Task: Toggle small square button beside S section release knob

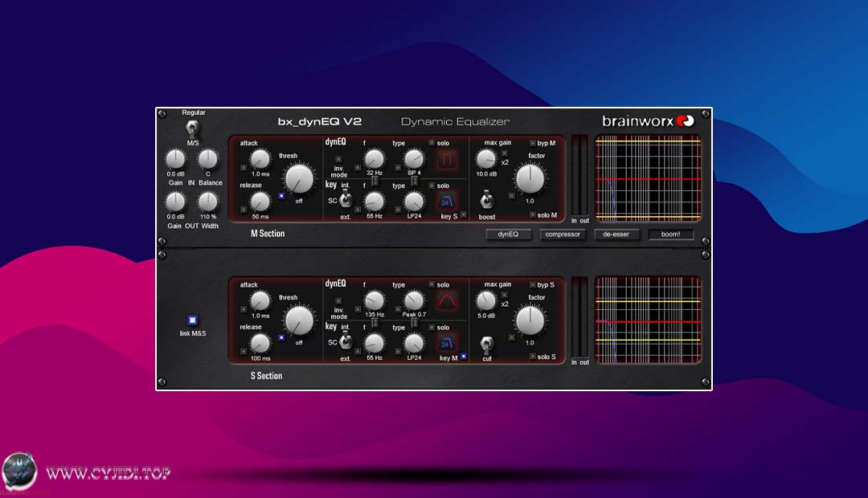Action: [x=244, y=351]
